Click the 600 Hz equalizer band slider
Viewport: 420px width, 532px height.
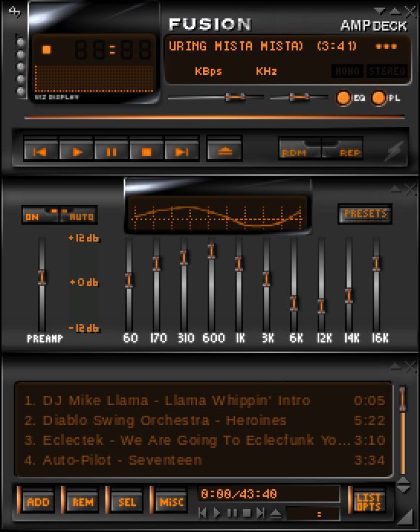click(x=212, y=251)
